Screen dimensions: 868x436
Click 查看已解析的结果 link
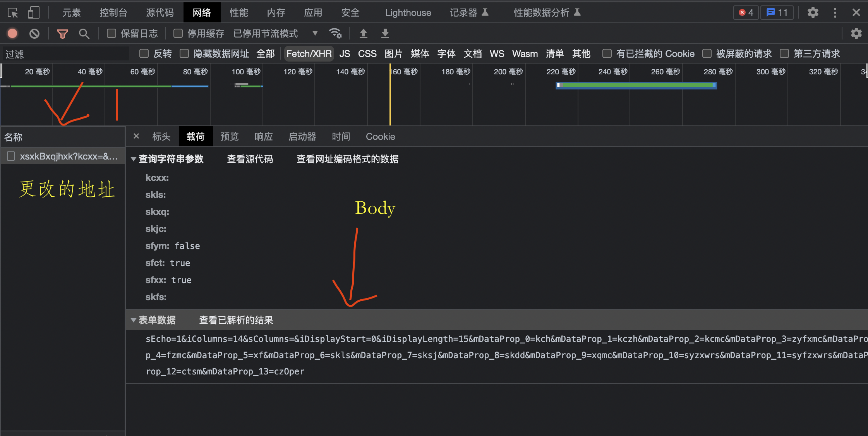point(235,320)
